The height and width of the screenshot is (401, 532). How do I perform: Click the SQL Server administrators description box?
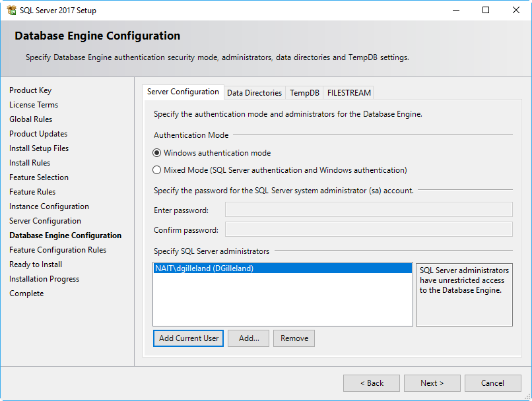[464, 295]
